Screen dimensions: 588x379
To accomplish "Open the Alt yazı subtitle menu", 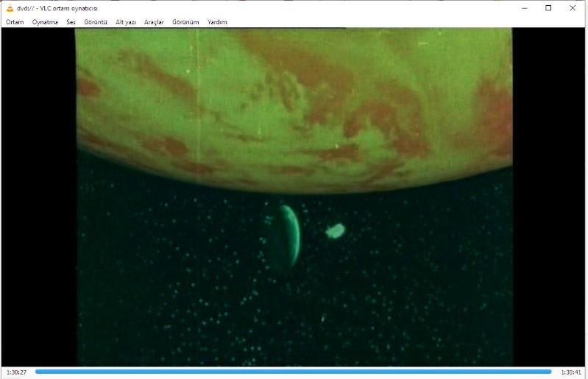I will tap(126, 22).
